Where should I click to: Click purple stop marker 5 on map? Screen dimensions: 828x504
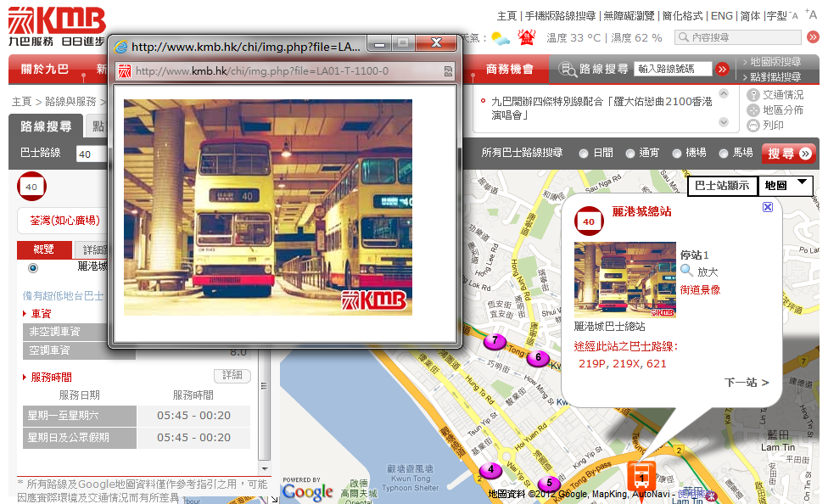point(549,483)
